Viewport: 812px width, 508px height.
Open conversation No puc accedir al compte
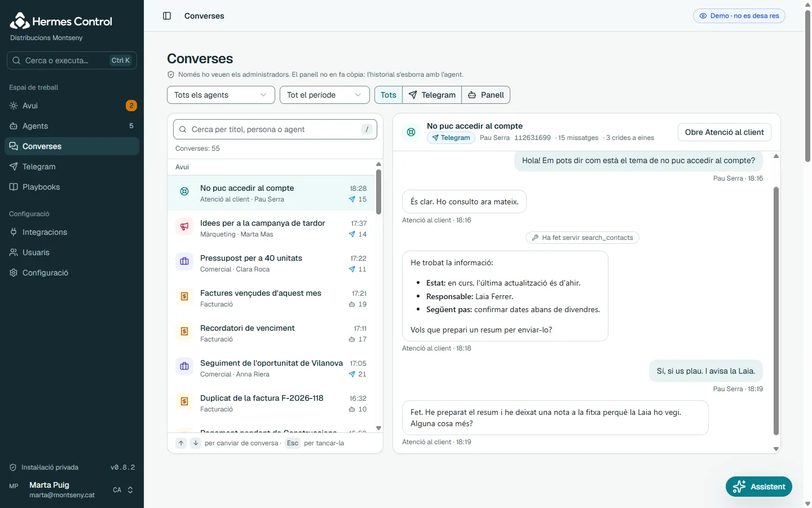click(272, 193)
